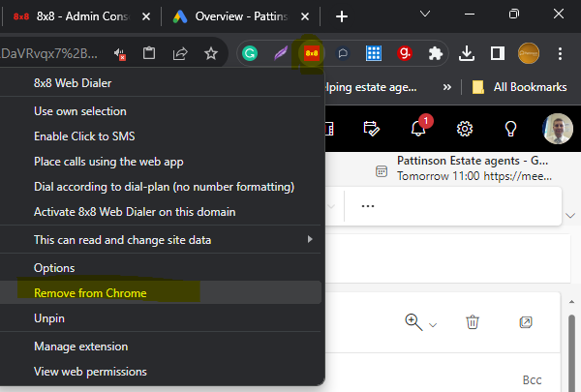Click the scrollbar up arrow

point(571,302)
